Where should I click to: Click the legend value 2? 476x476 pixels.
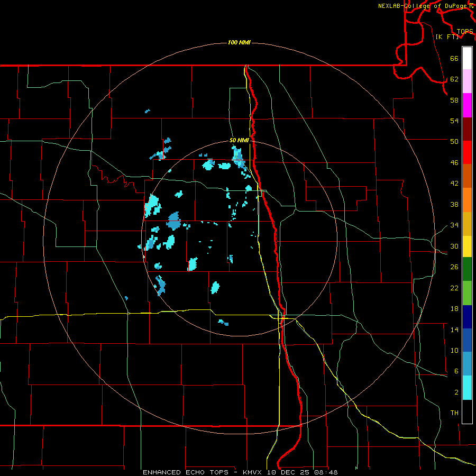click(x=456, y=392)
